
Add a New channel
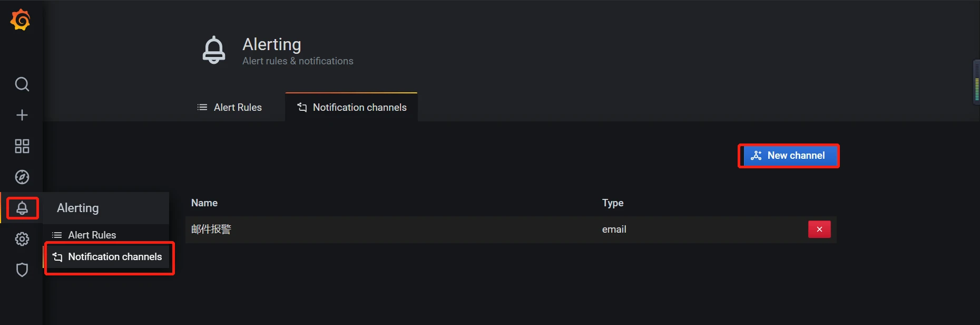[788, 156]
